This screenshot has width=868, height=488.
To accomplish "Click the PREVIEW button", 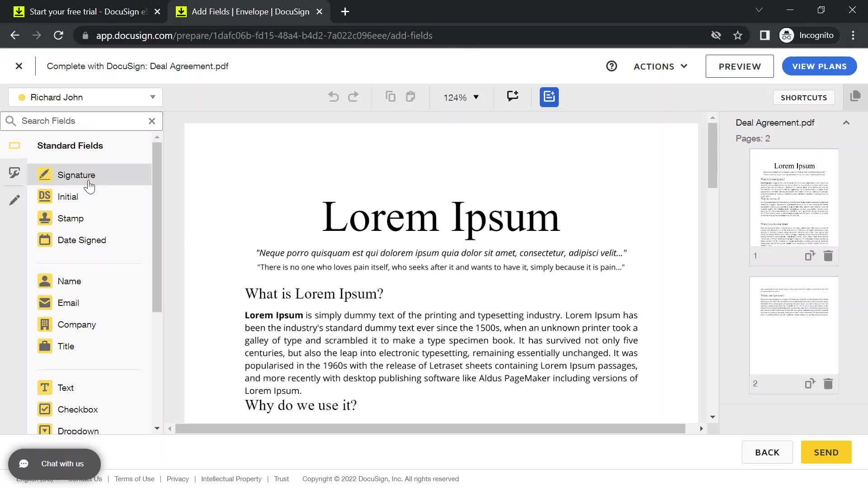I will pyautogui.click(x=740, y=66).
